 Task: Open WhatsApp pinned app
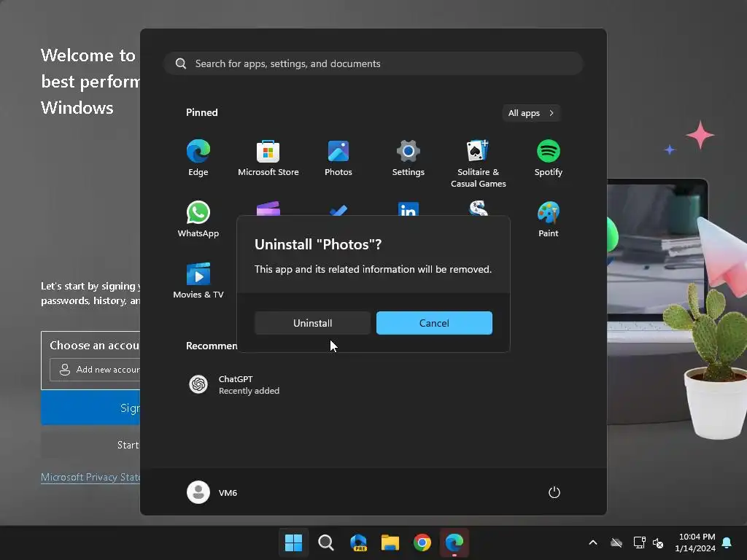pyautogui.click(x=198, y=219)
